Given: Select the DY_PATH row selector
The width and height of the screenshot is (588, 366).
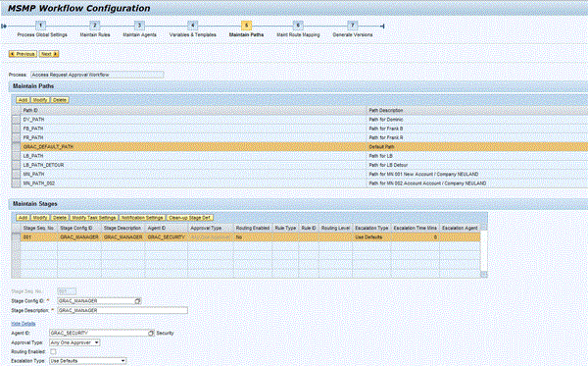Looking at the screenshot, I should pyautogui.click(x=16, y=120).
